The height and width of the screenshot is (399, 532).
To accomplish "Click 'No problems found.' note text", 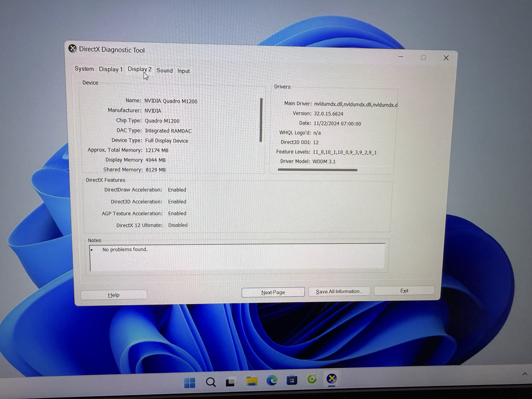I will (x=125, y=249).
